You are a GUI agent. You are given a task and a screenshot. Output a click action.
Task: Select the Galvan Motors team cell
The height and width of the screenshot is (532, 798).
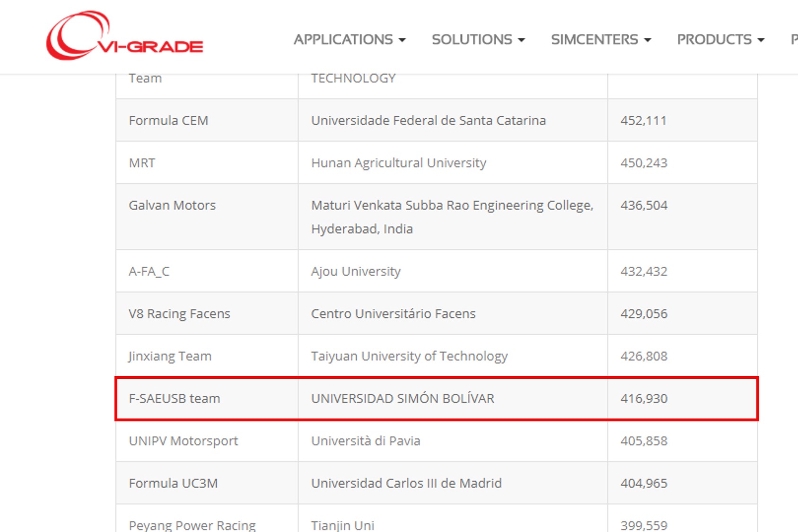207,217
